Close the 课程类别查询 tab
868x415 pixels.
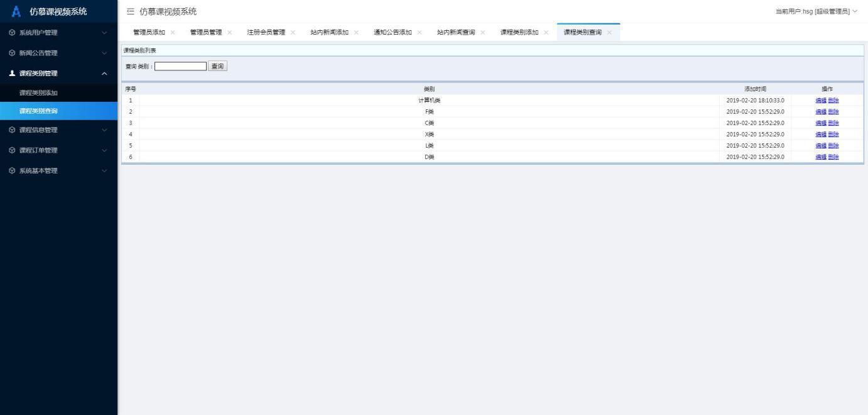pyautogui.click(x=609, y=33)
